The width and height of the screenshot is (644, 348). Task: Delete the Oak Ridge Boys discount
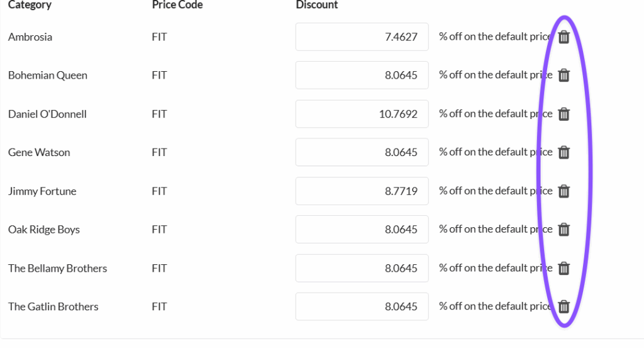pos(564,230)
